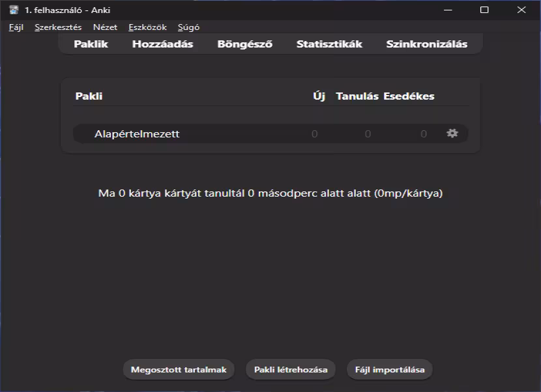The width and height of the screenshot is (541, 392).
Task: Click the Esedékes count of Alapértelmezett
Action: (x=424, y=133)
